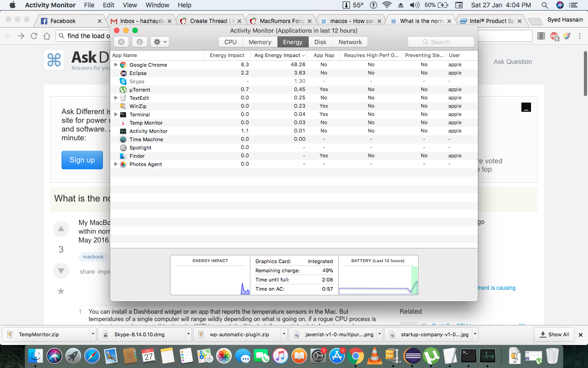Open System Preferences from the Dock

click(318, 356)
